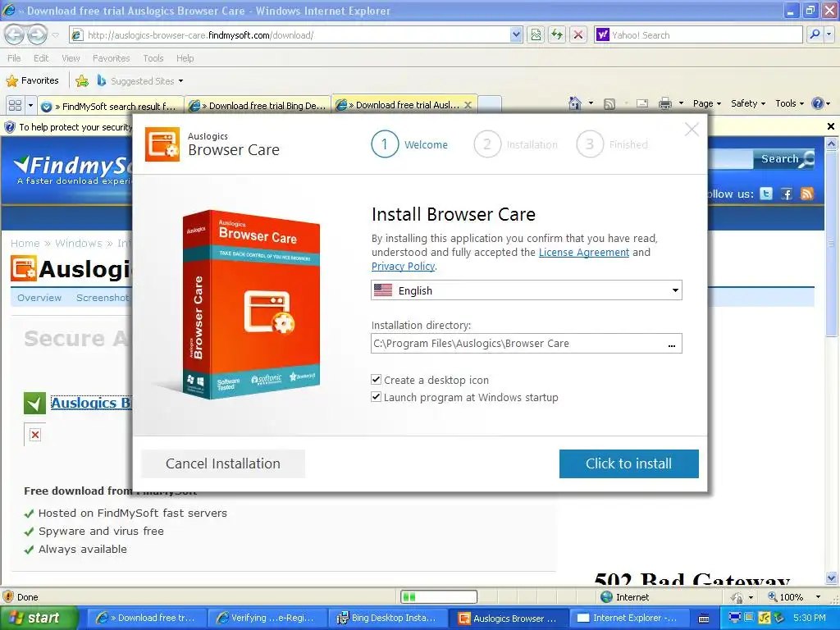Click the Help question mark icon

click(818, 103)
